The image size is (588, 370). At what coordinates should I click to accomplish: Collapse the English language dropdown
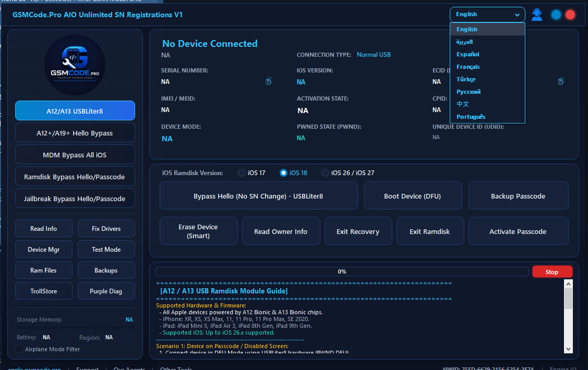coord(487,15)
